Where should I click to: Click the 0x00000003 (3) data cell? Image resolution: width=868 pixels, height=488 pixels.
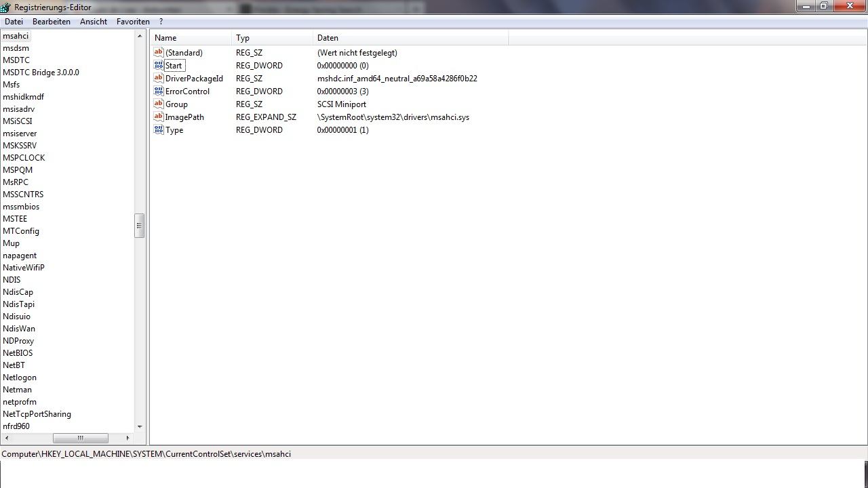click(343, 91)
